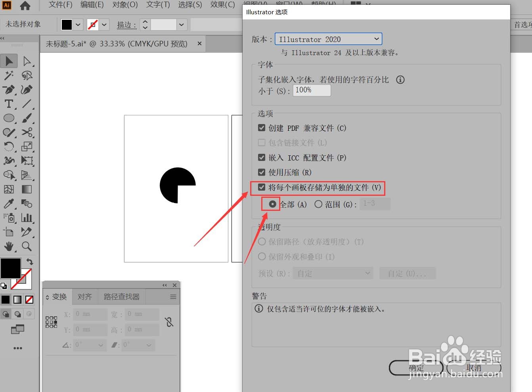Collapse the Transform panel group
This screenshot has width=532, height=392.
[165, 285]
